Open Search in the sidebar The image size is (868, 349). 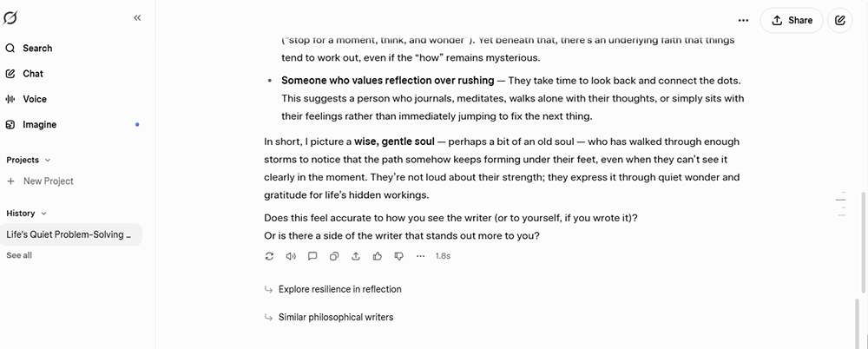29,49
